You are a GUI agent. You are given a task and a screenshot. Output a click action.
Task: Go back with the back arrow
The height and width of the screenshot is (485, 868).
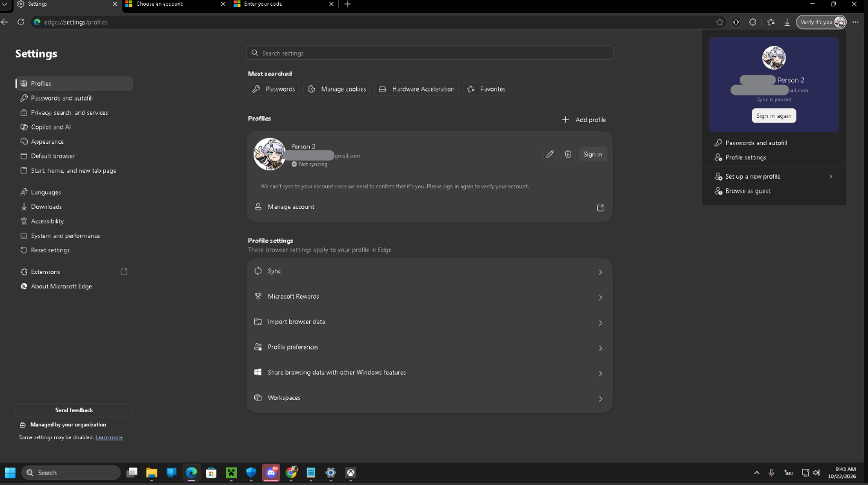coord(5,22)
